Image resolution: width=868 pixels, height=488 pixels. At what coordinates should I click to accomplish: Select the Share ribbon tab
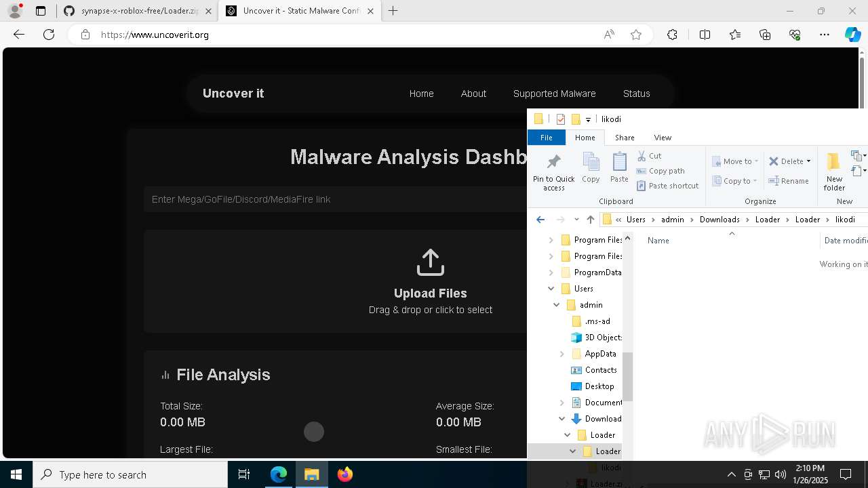point(625,138)
